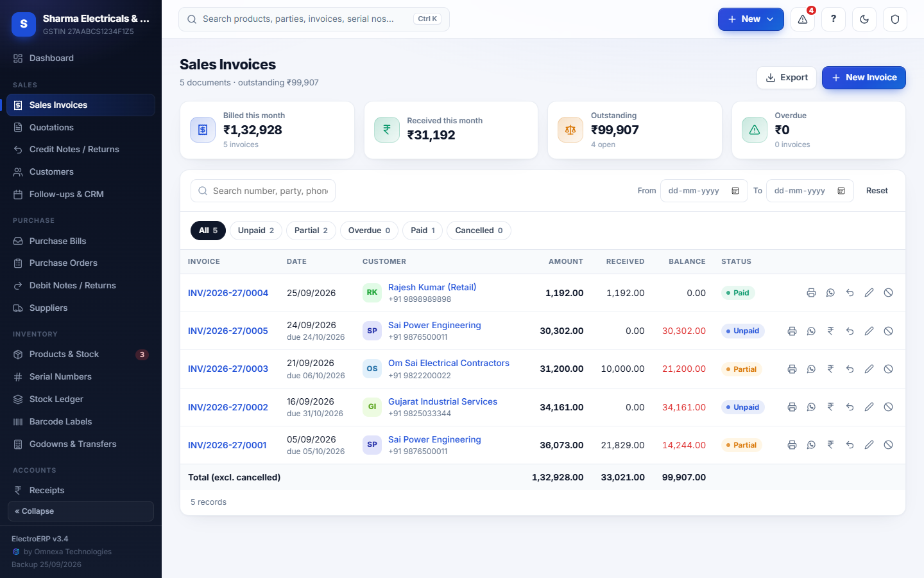Cancel invoice INV/2026-27/0003

pyautogui.click(x=888, y=369)
